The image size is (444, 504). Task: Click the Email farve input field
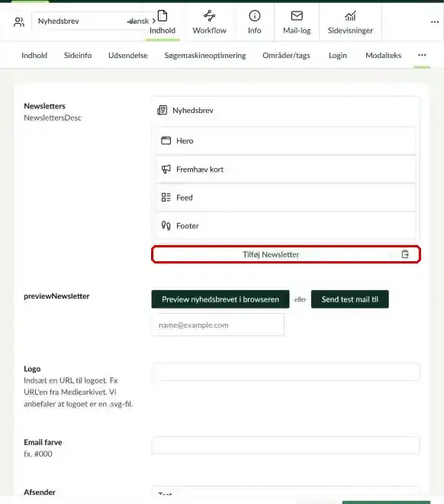(x=286, y=445)
